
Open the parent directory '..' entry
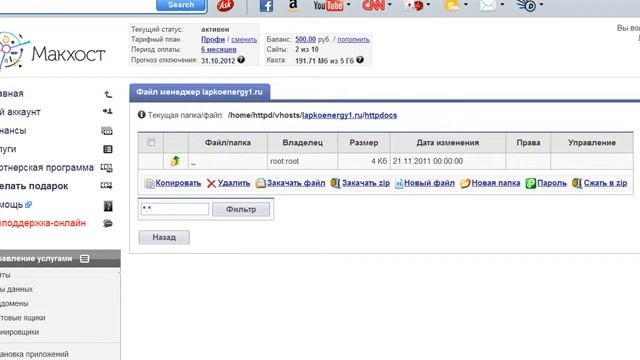193,162
